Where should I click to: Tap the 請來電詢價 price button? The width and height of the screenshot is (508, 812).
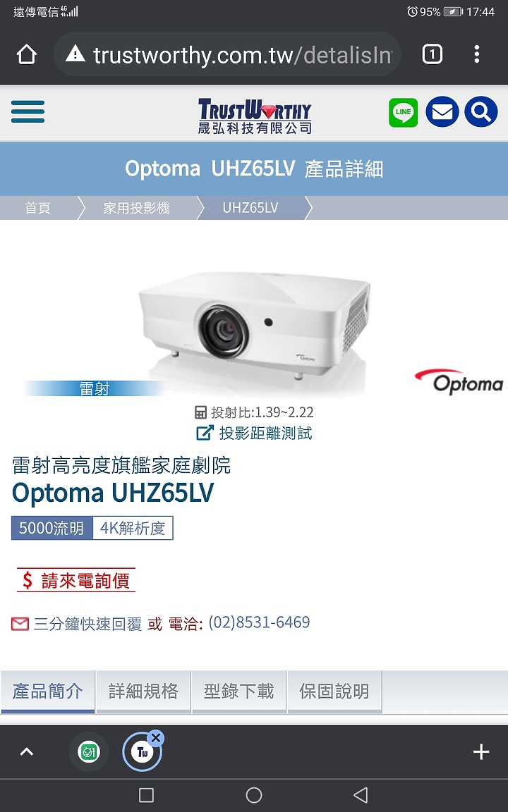pyautogui.click(x=75, y=580)
